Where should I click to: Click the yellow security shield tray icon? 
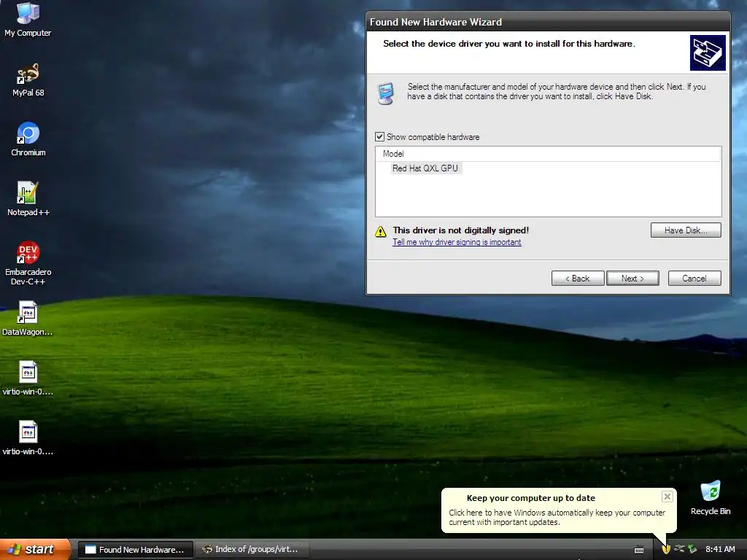coord(666,549)
